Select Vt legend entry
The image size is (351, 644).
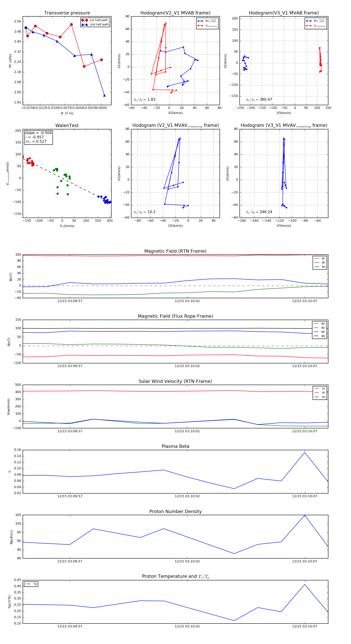(320, 393)
